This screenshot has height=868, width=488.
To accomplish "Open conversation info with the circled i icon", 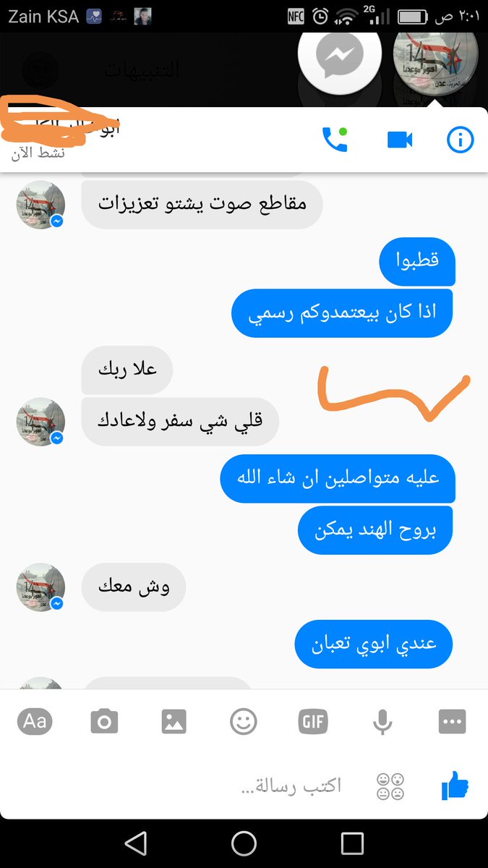I will click(460, 140).
